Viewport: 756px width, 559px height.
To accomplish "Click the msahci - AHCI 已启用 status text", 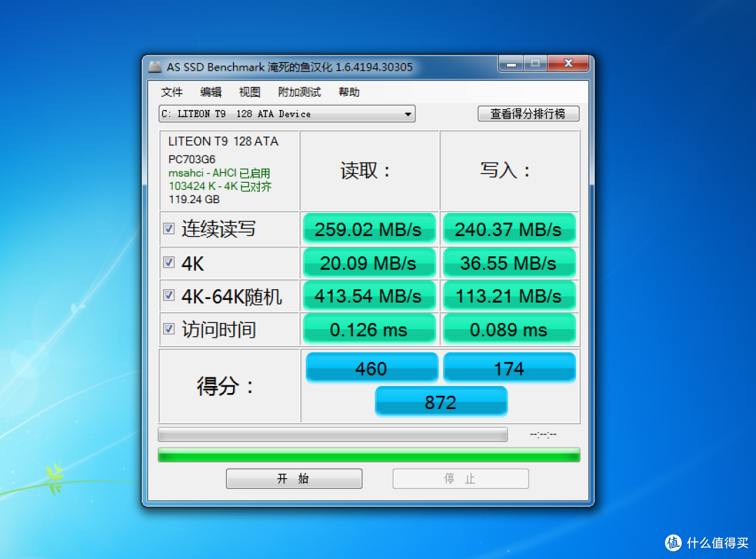I will point(219,173).
